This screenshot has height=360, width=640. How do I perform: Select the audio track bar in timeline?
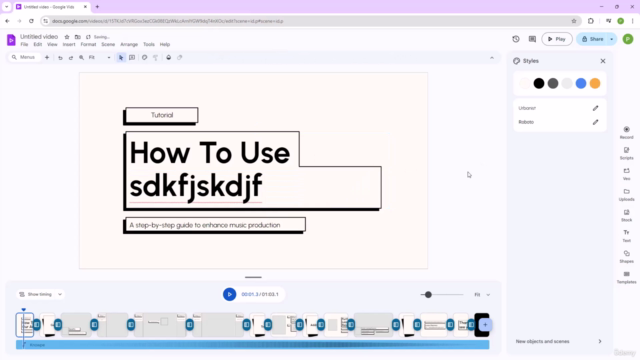(253, 345)
